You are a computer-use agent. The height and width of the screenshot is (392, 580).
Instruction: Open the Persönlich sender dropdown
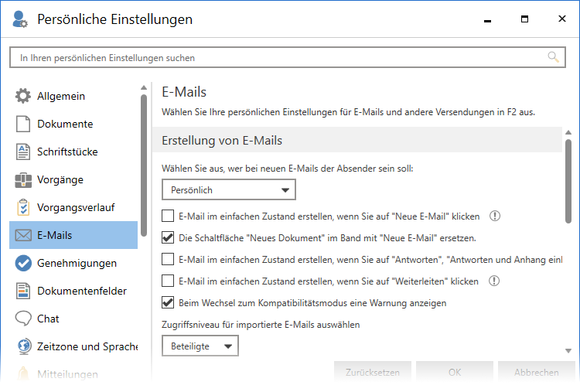pos(229,189)
